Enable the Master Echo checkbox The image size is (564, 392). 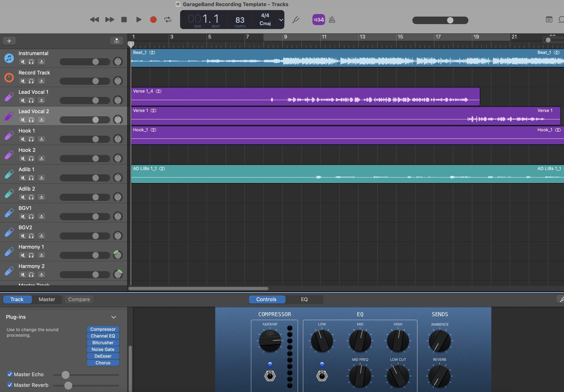click(10, 374)
